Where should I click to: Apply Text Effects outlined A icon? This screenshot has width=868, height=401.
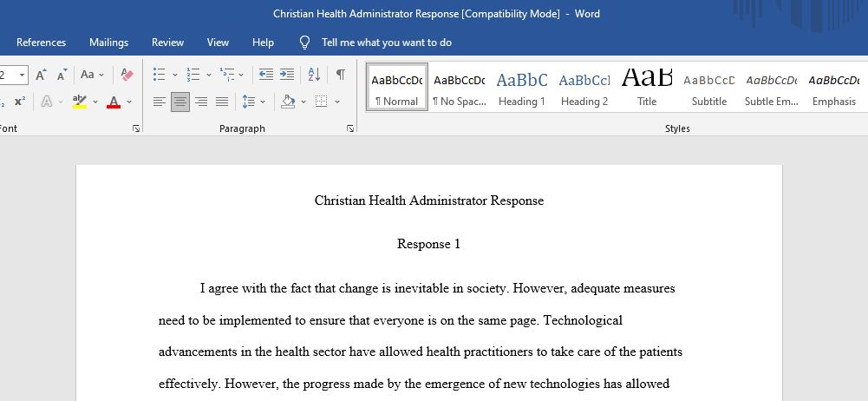[x=47, y=102]
